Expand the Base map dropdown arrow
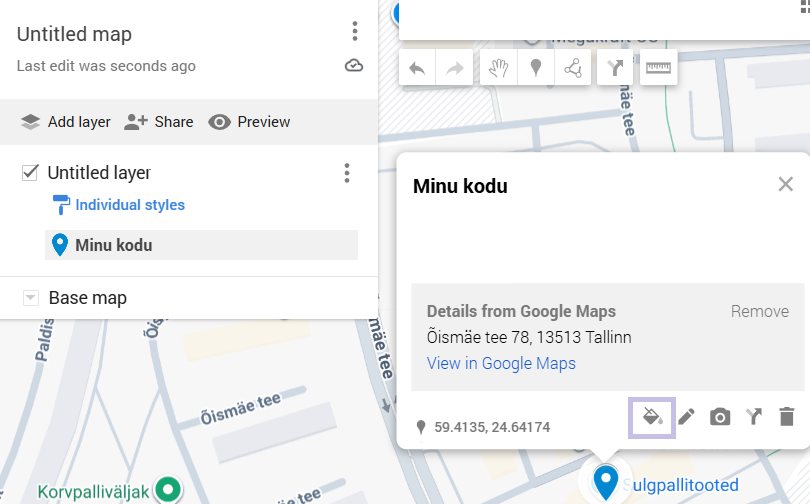810x504 pixels. click(x=30, y=298)
